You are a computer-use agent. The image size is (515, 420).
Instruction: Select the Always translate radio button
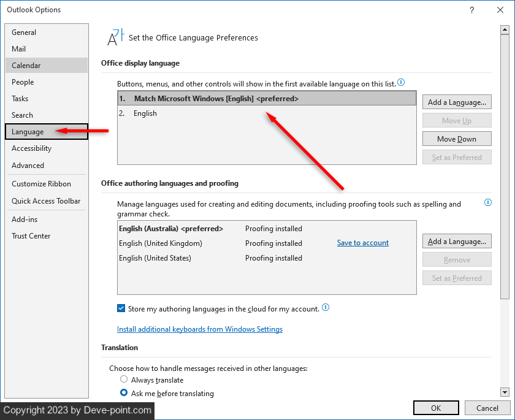coord(124,380)
